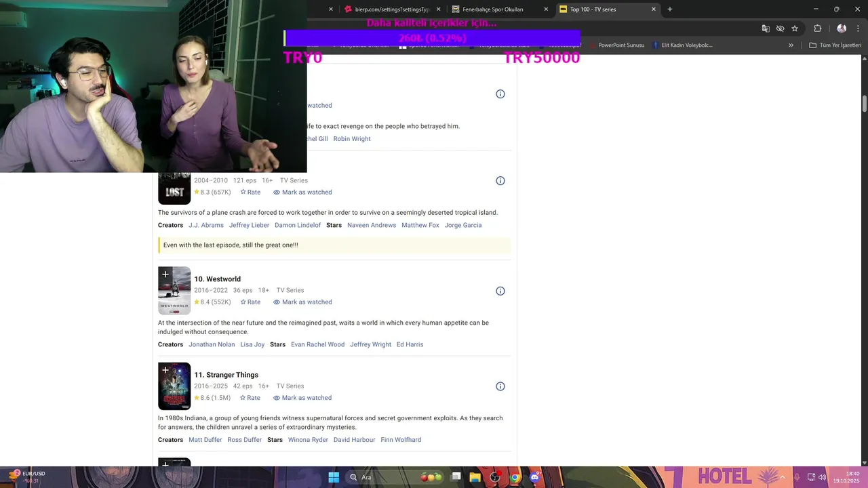Open Jonathan Nolan's page
The image size is (868, 488).
point(212,344)
